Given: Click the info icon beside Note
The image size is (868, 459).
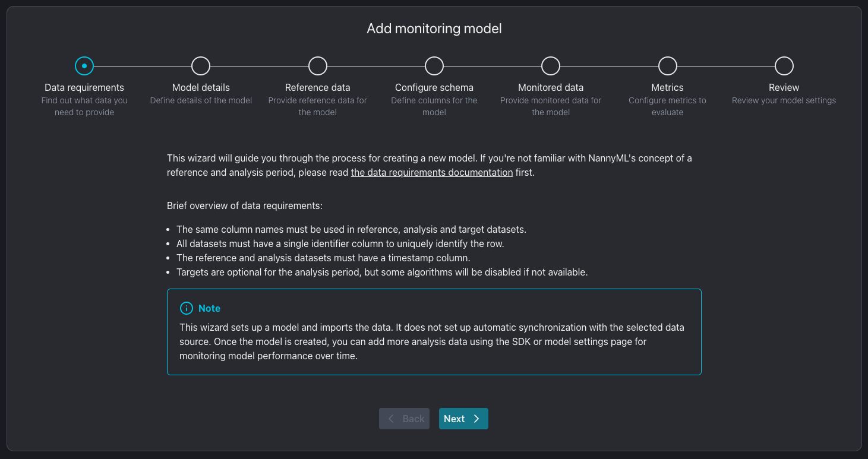Looking at the screenshot, I should pos(187,308).
